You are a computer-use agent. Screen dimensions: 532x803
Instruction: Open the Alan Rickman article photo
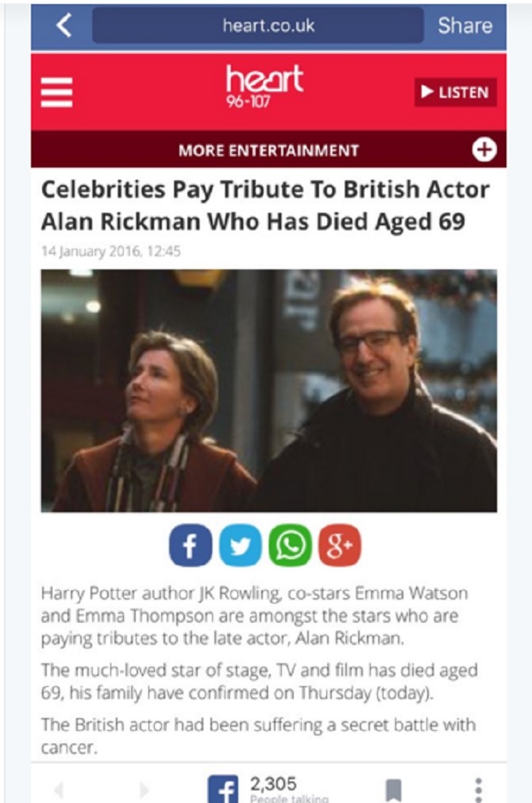point(268,390)
